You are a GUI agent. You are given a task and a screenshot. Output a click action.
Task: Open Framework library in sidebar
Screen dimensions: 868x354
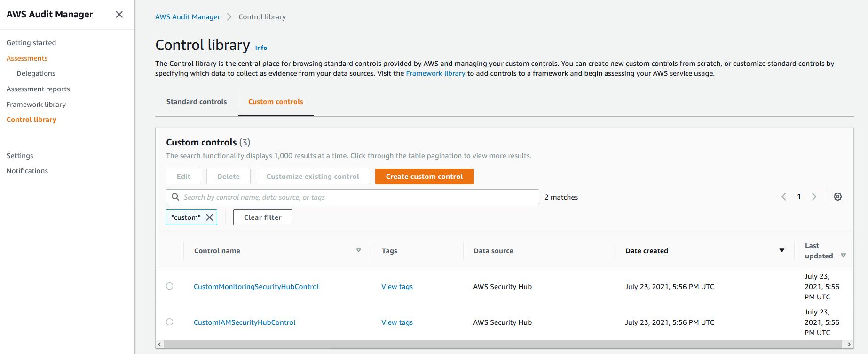[36, 105]
